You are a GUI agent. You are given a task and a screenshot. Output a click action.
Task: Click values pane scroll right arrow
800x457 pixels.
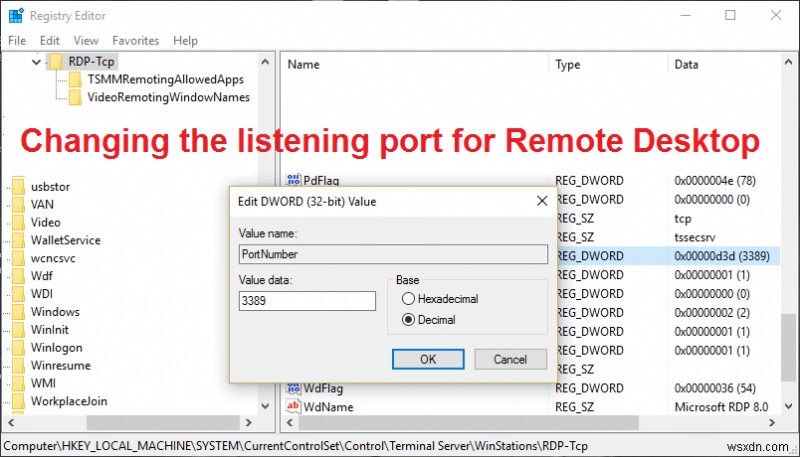(772, 423)
